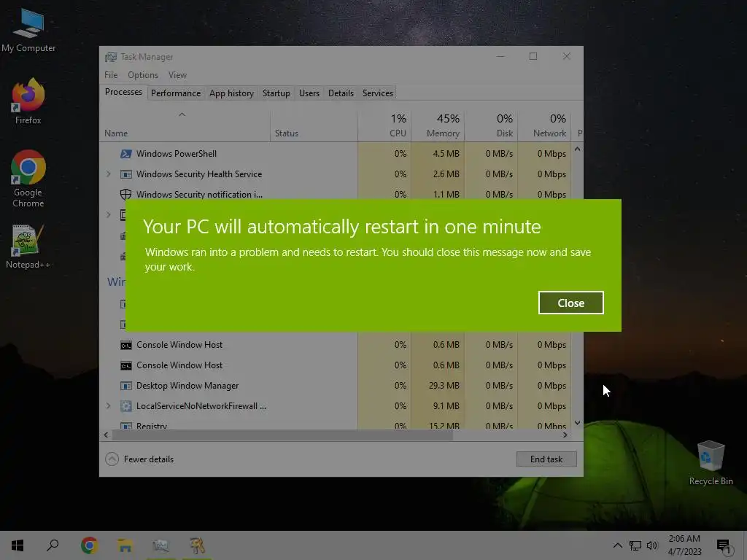Open My Computer desktop icon
Image resolution: width=747 pixels, height=560 pixels.
pos(28,29)
